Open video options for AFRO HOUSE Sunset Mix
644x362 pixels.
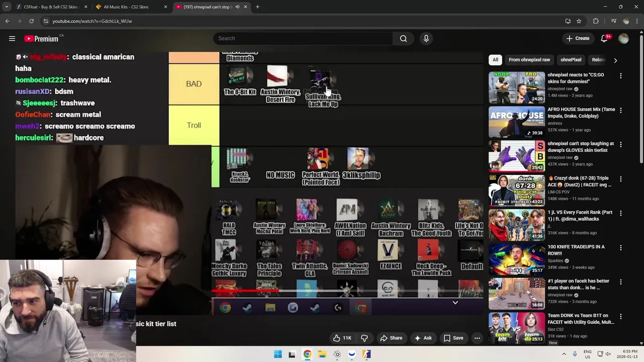point(620,110)
